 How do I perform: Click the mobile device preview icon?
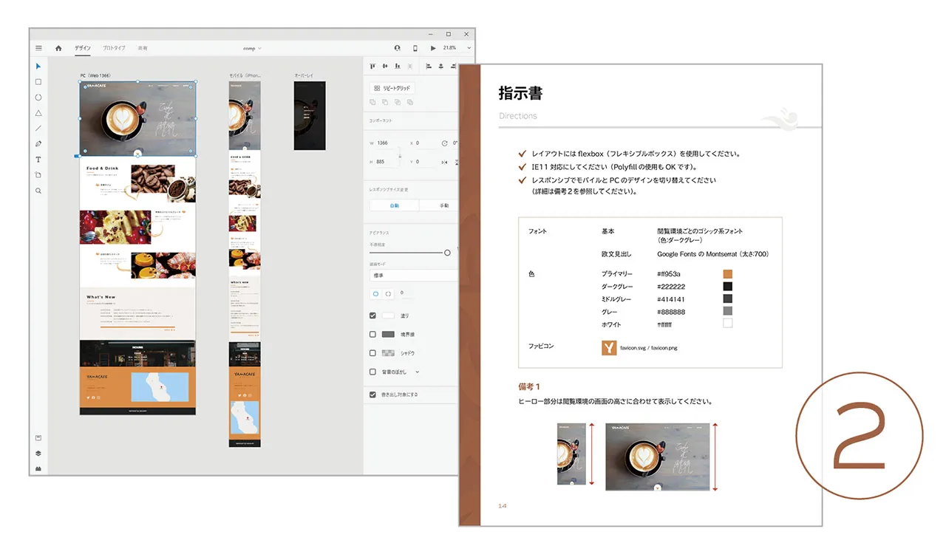[x=415, y=48]
